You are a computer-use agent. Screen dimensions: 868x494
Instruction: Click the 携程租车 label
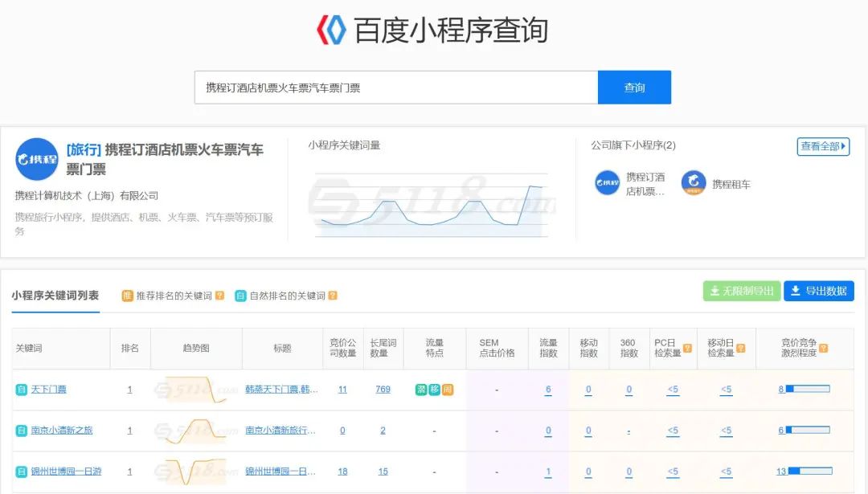coord(731,184)
